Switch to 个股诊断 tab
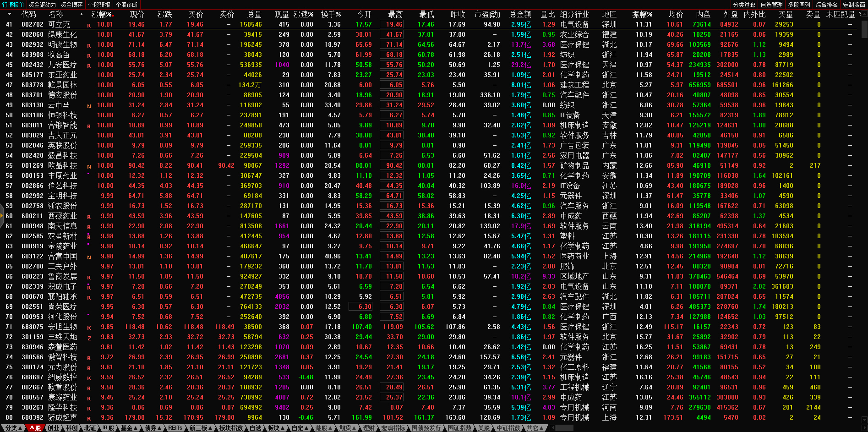 click(x=127, y=5)
